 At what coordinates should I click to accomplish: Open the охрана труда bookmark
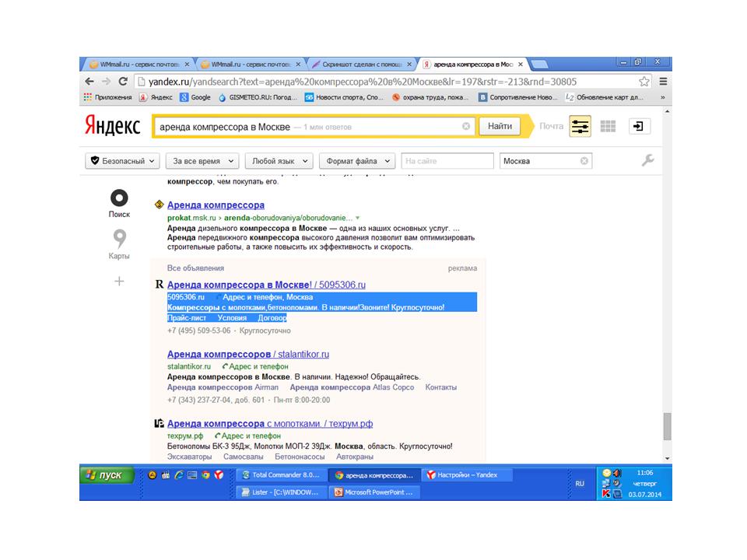click(x=430, y=97)
